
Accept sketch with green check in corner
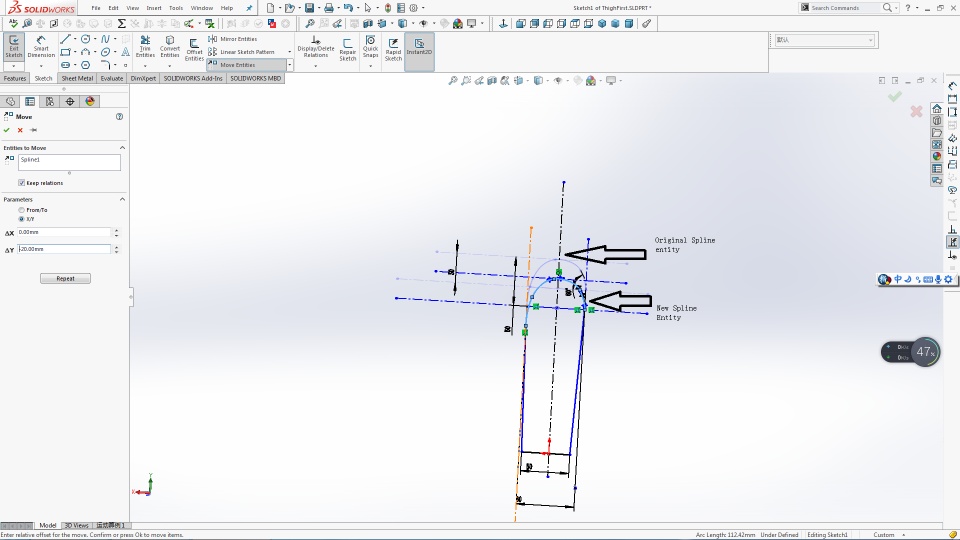coord(894,96)
